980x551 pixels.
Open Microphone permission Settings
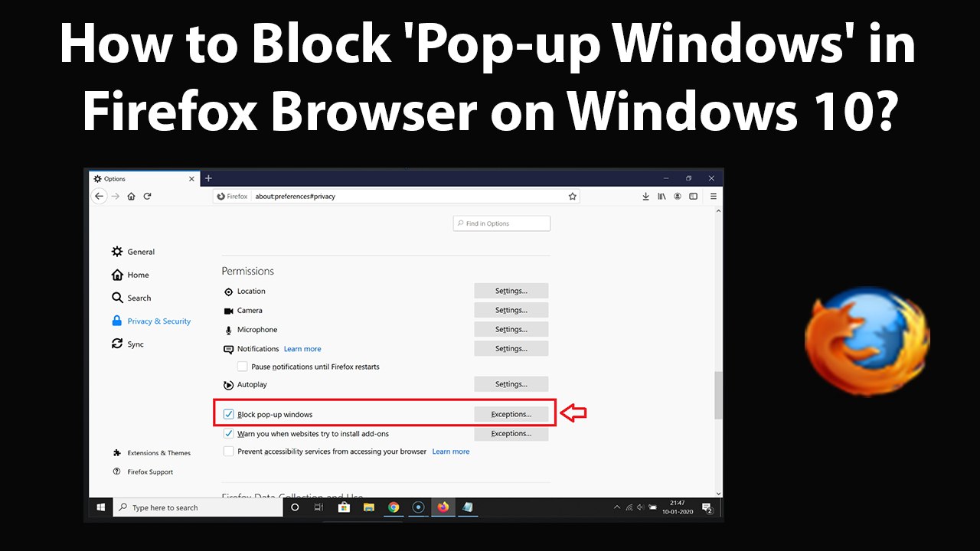511,329
